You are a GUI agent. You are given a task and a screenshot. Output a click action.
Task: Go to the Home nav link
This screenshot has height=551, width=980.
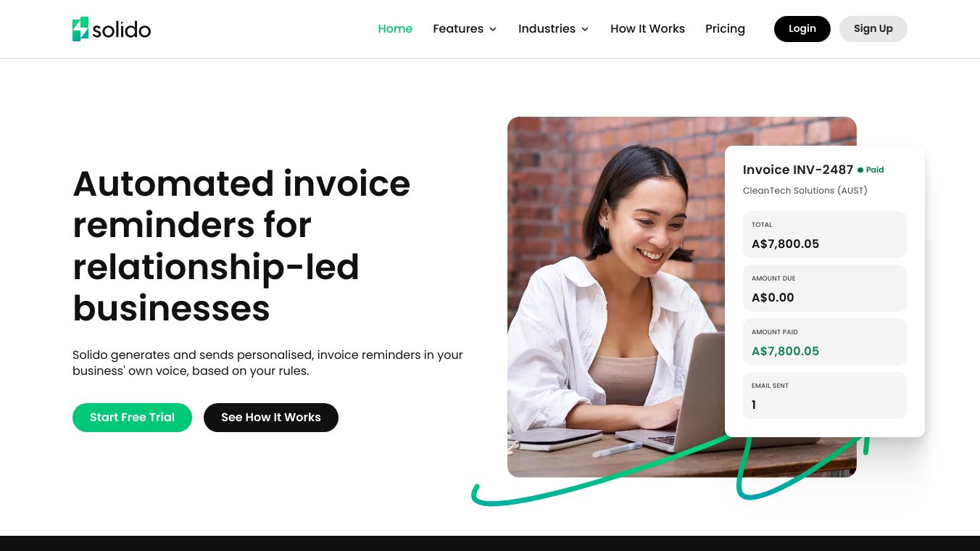395,29
